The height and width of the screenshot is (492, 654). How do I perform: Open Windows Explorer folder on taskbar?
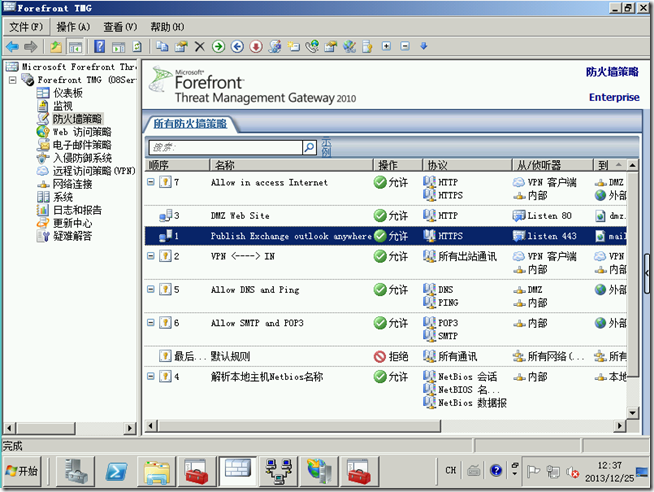pos(156,471)
